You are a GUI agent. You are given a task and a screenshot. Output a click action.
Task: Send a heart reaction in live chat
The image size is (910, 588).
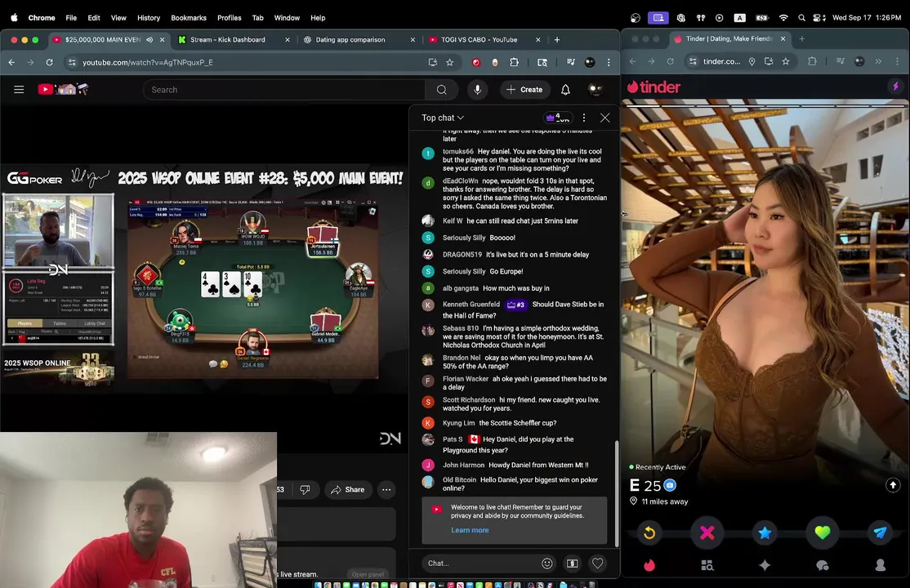[x=597, y=563]
